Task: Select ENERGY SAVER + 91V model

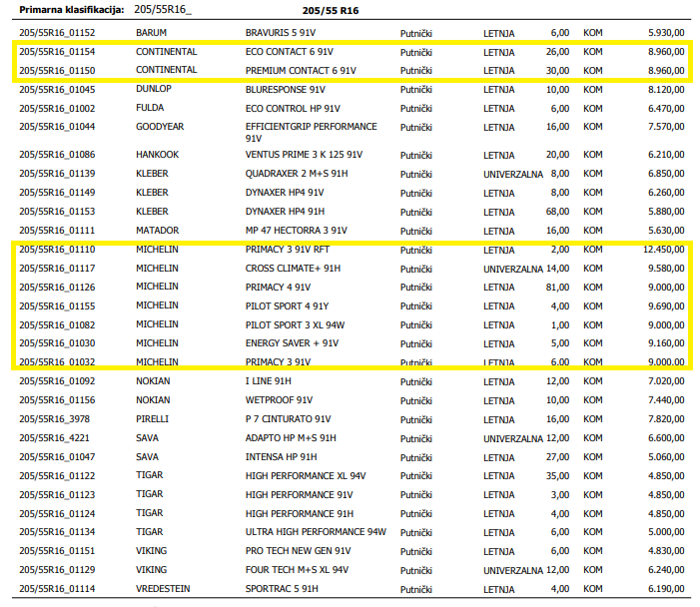Action: (x=292, y=343)
